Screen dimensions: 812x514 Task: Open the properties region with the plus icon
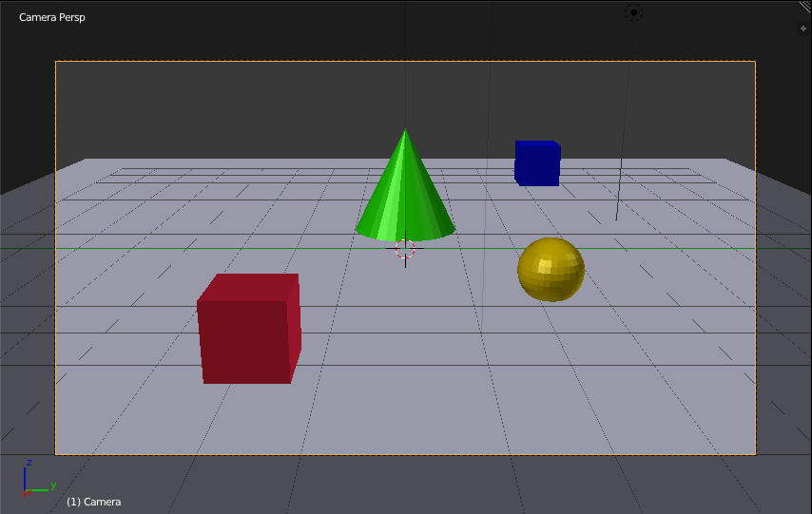tap(803, 29)
